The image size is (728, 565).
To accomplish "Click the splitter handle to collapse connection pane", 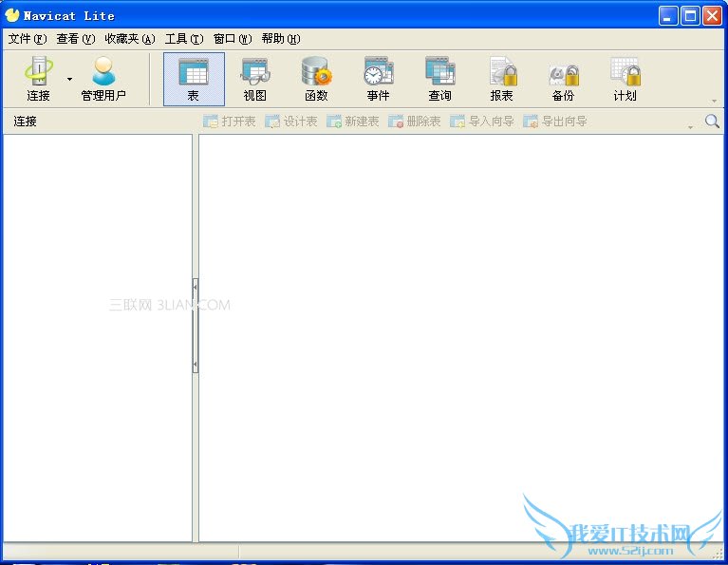I will click(196, 326).
